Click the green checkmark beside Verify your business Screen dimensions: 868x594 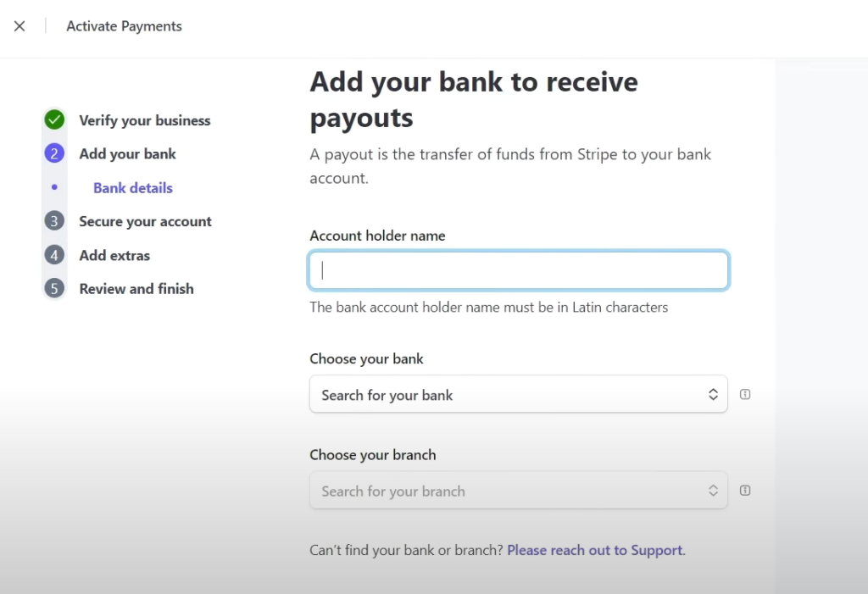[53, 119]
